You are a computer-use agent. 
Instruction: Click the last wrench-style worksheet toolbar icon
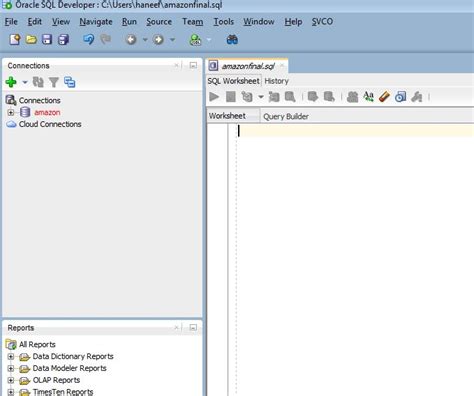coord(417,97)
